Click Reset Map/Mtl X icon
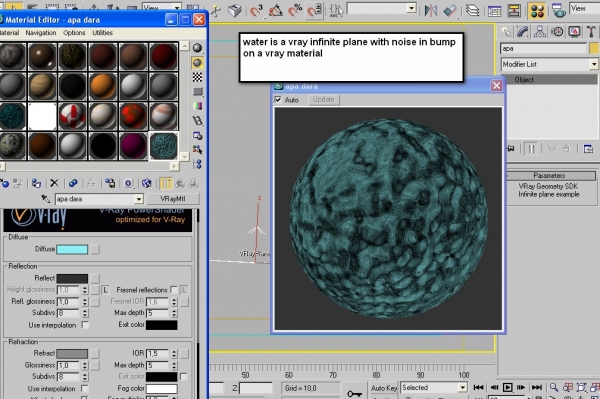Image resolution: width=600 pixels, height=399 pixels. pyautogui.click(x=54, y=183)
